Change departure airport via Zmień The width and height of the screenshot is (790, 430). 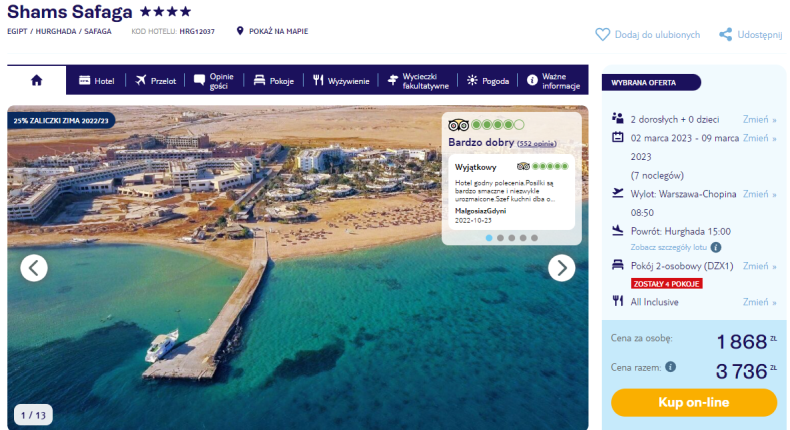(x=759, y=194)
